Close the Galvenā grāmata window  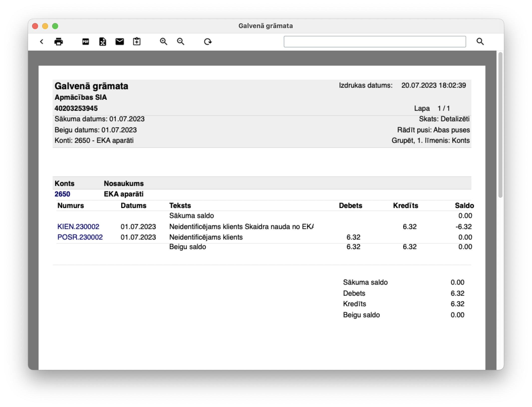[35, 26]
